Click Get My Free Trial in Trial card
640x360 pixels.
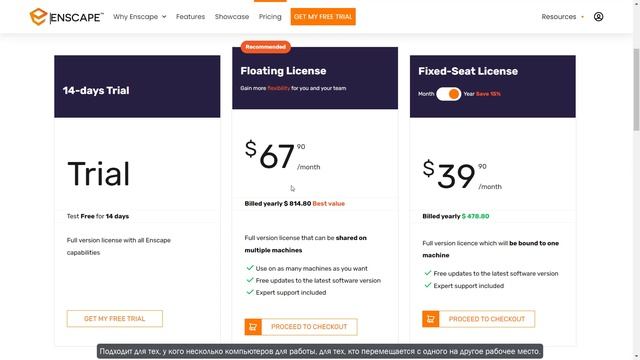pyautogui.click(x=115, y=319)
